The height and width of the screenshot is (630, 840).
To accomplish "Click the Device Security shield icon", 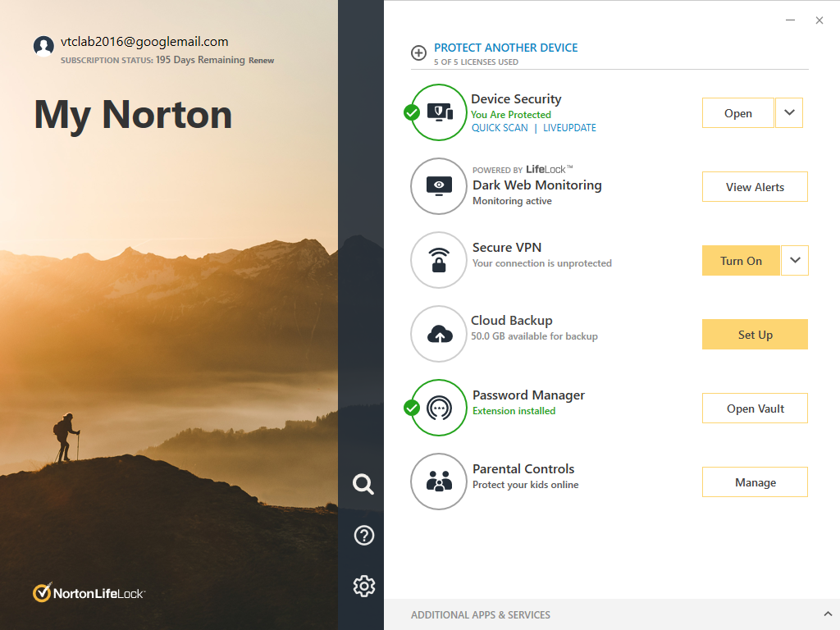I will click(x=440, y=112).
